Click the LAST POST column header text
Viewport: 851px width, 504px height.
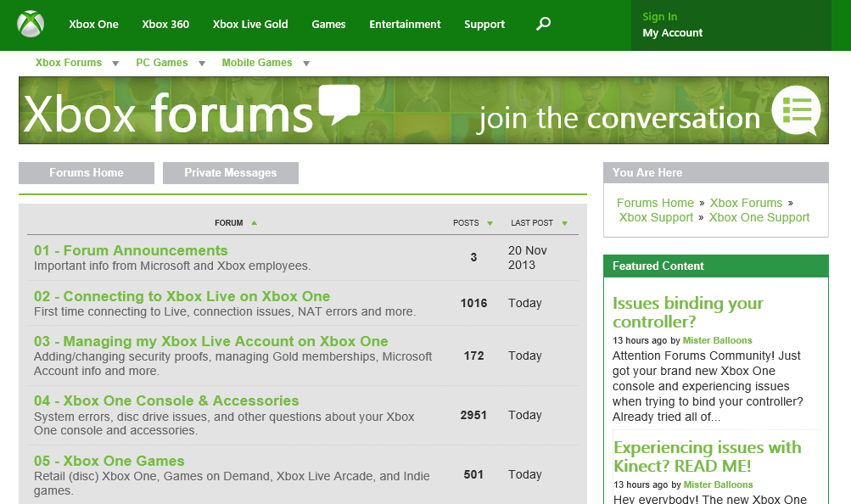(532, 223)
